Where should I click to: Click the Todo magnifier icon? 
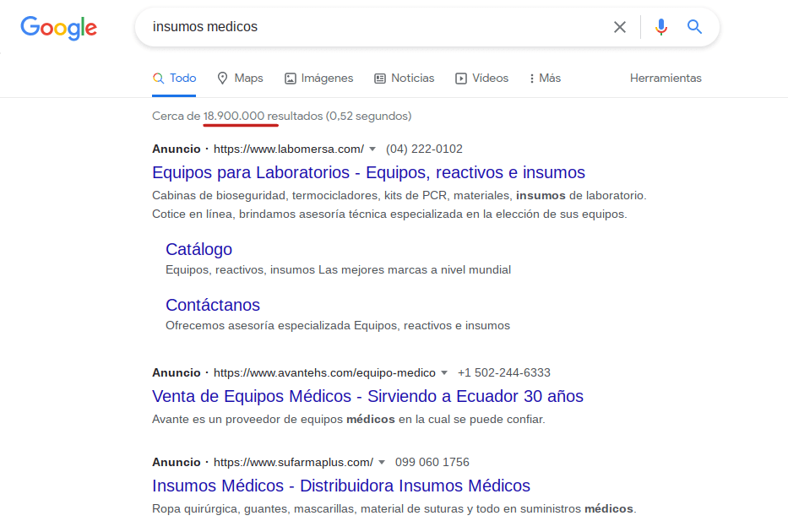158,79
